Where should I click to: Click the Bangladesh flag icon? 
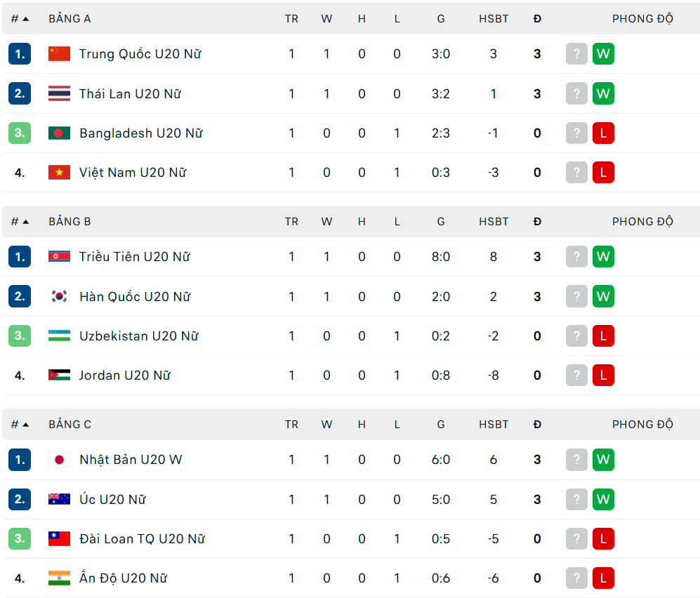coord(60,133)
